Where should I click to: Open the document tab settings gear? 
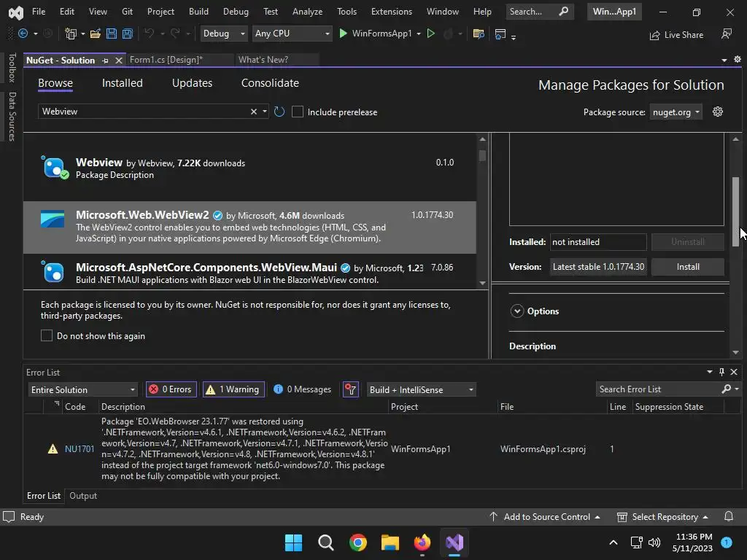737,60
